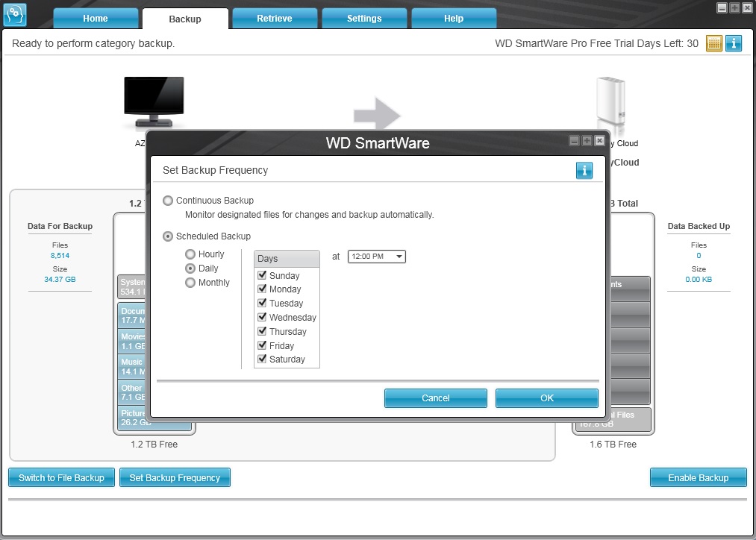Open the Retrieve tab
756x540 pixels.
coord(275,19)
